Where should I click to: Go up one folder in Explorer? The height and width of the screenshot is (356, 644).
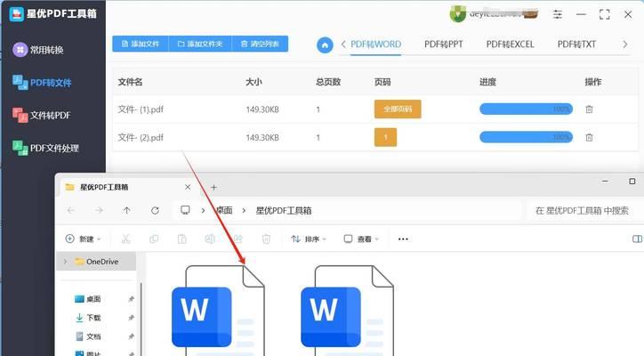(126, 210)
